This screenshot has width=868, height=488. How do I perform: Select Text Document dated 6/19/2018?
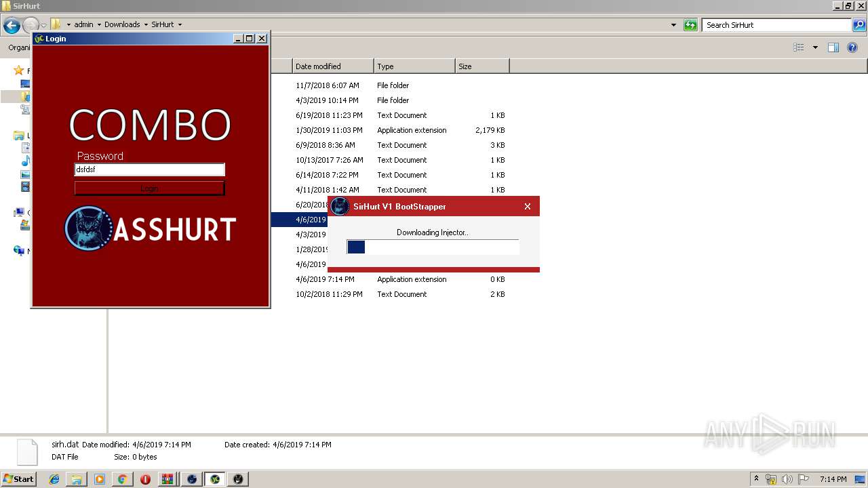pos(400,115)
